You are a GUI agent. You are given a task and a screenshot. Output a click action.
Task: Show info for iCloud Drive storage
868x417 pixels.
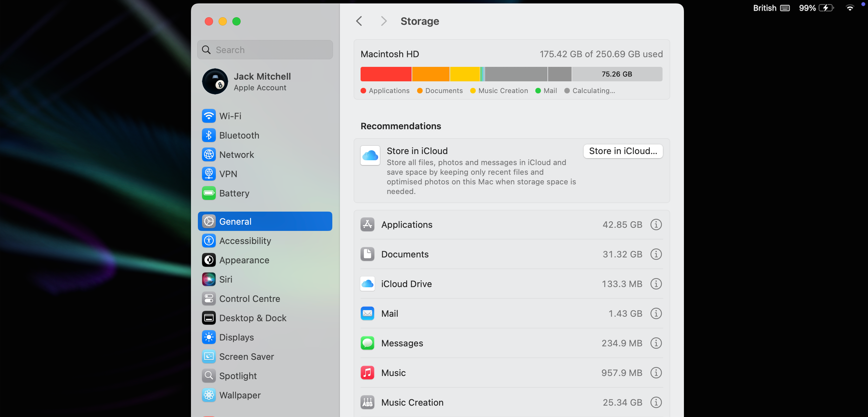click(656, 284)
